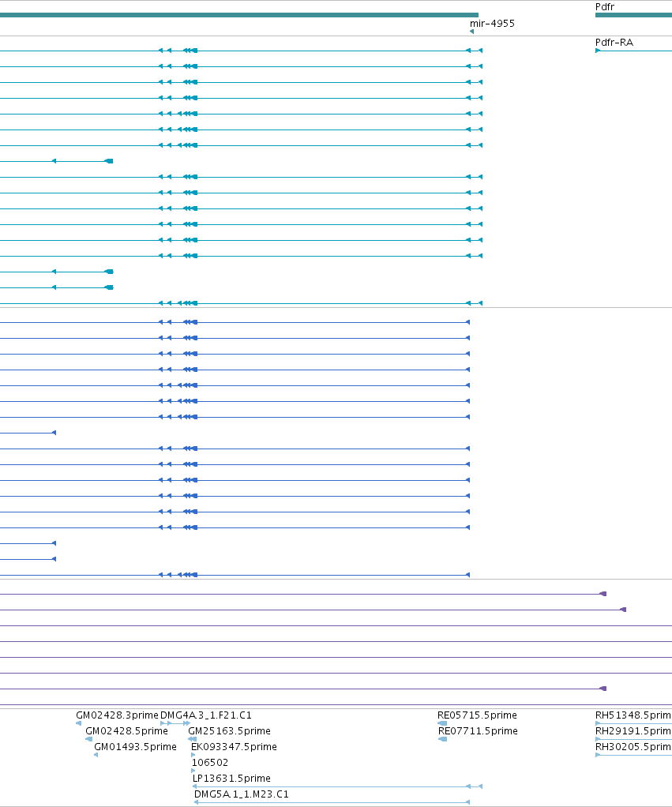Click the LP13631.5prime label
Image resolution: width=672 pixels, height=807 pixels.
231,779
